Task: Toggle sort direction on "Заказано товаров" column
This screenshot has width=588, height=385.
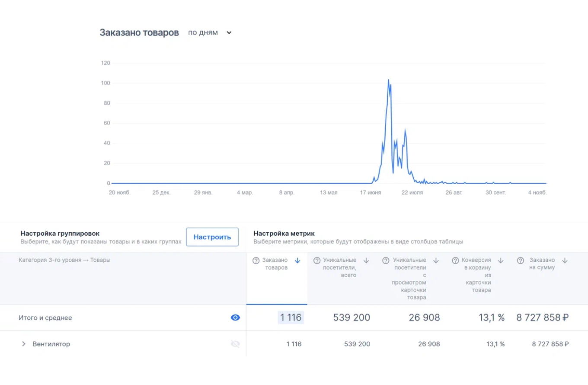Action: click(297, 260)
